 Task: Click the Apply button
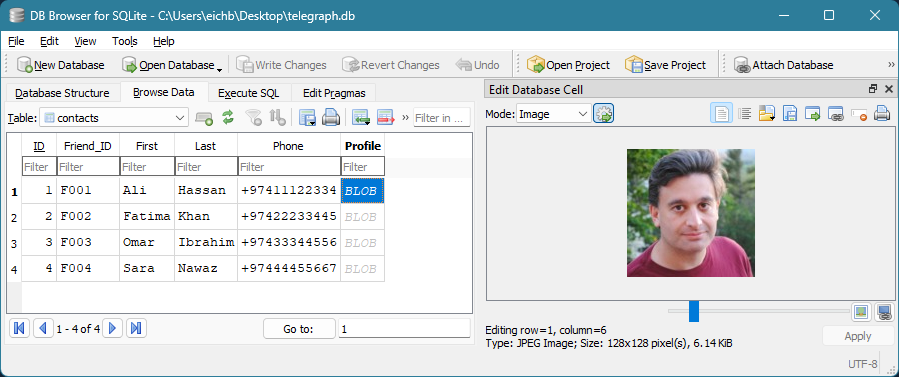(858, 336)
